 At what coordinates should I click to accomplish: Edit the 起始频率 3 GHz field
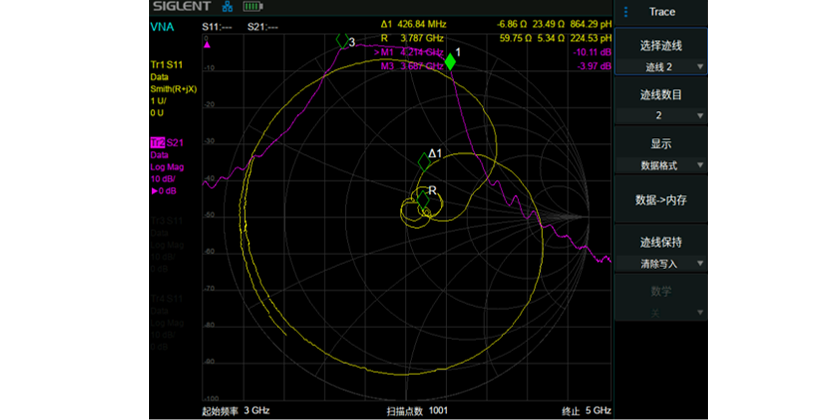(236, 410)
